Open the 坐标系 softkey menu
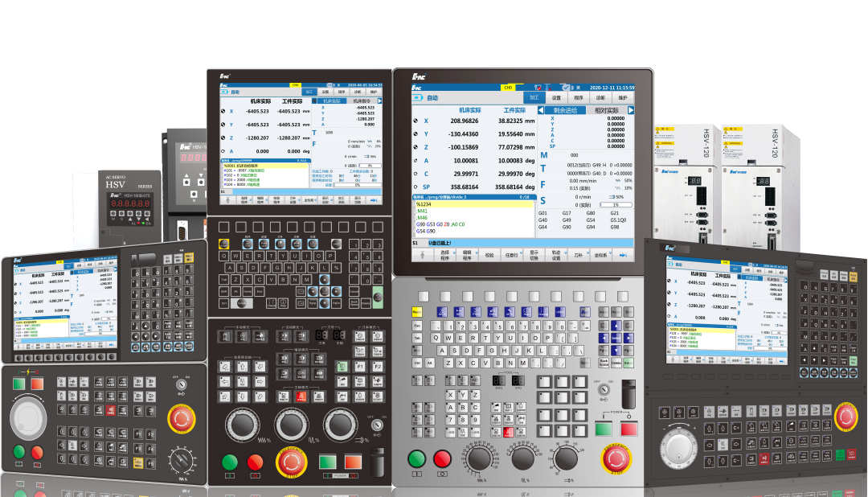 [x=600, y=255]
